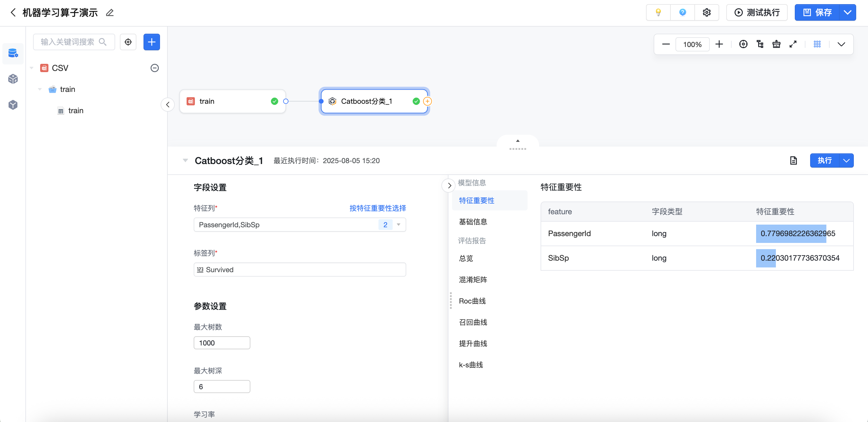This screenshot has width=868, height=422.
Task: Collapse the Catboost分类_1 panel header triangle
Action: coord(185,160)
